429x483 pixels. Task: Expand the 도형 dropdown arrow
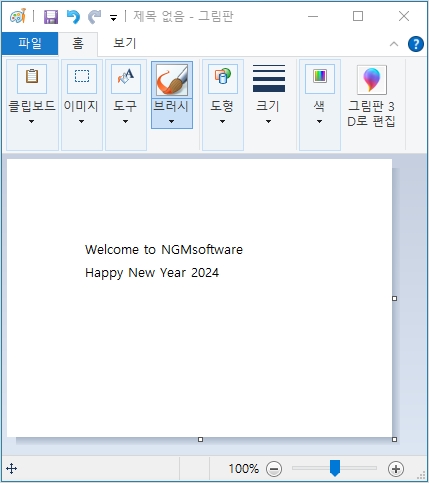(222, 122)
